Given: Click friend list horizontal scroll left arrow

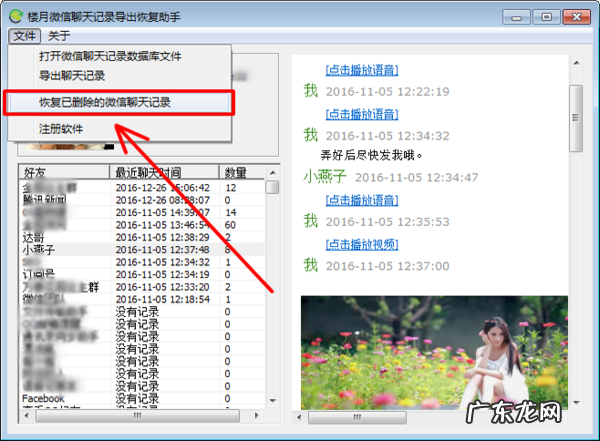Looking at the screenshot, I should 26,415.
